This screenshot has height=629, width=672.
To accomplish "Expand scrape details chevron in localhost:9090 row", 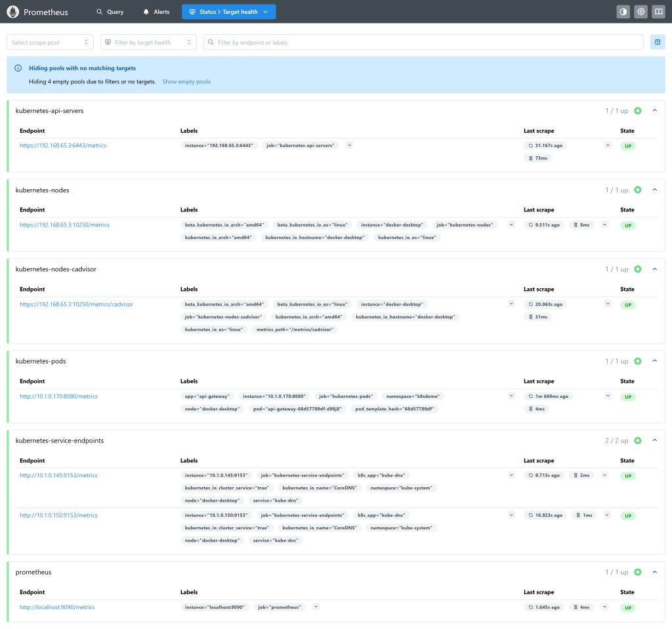I will point(604,607).
